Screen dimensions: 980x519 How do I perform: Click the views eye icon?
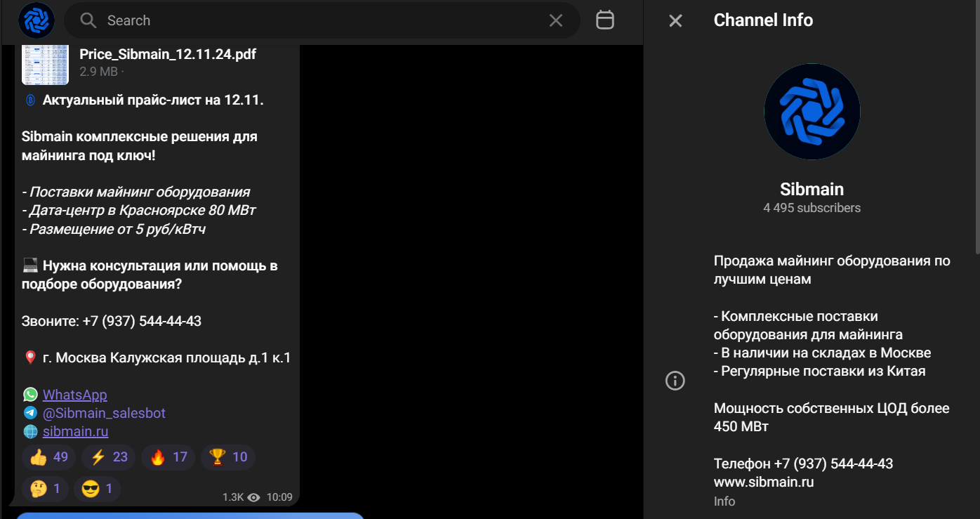coord(254,497)
